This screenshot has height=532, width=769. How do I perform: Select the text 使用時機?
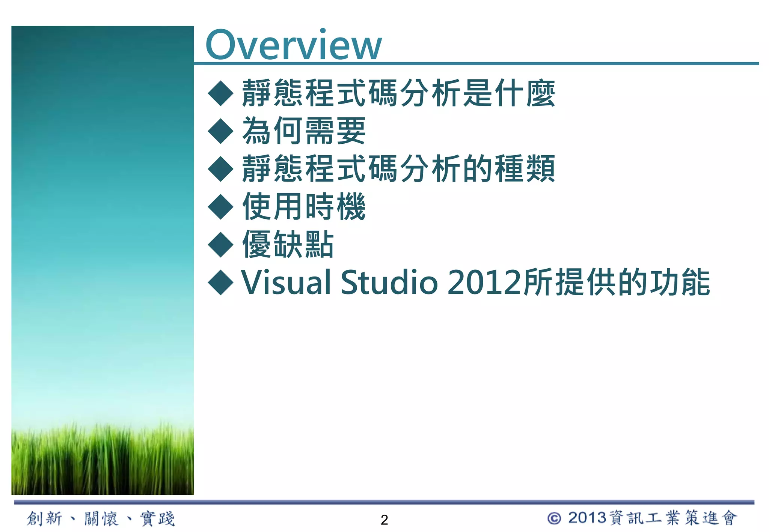304,207
